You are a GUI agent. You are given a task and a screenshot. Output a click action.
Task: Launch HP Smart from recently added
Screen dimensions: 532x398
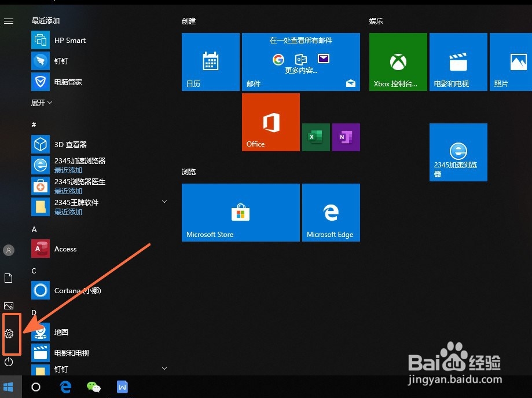pos(99,40)
